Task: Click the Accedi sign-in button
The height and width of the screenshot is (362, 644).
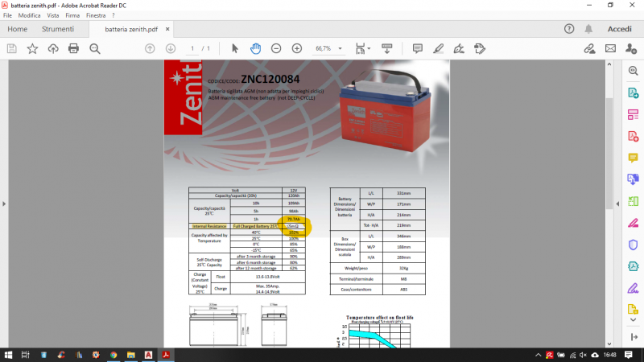Action: coord(619,29)
